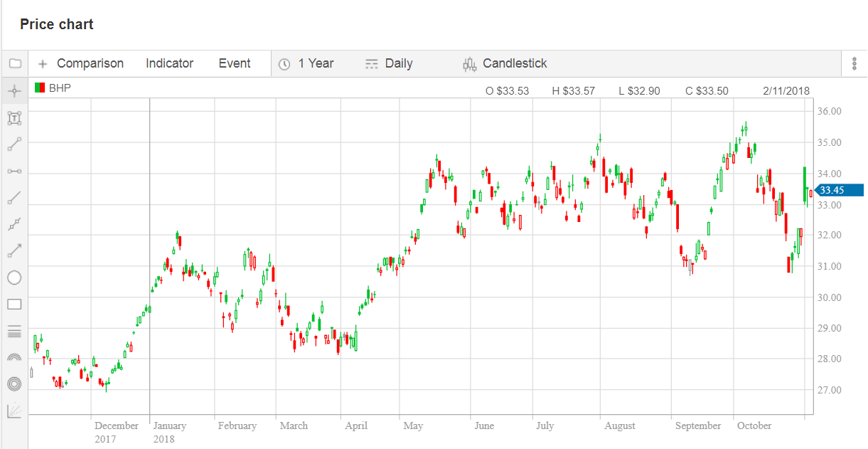Select the ellipse drawing tool
Viewport: 868px width, 449px height.
[x=14, y=278]
